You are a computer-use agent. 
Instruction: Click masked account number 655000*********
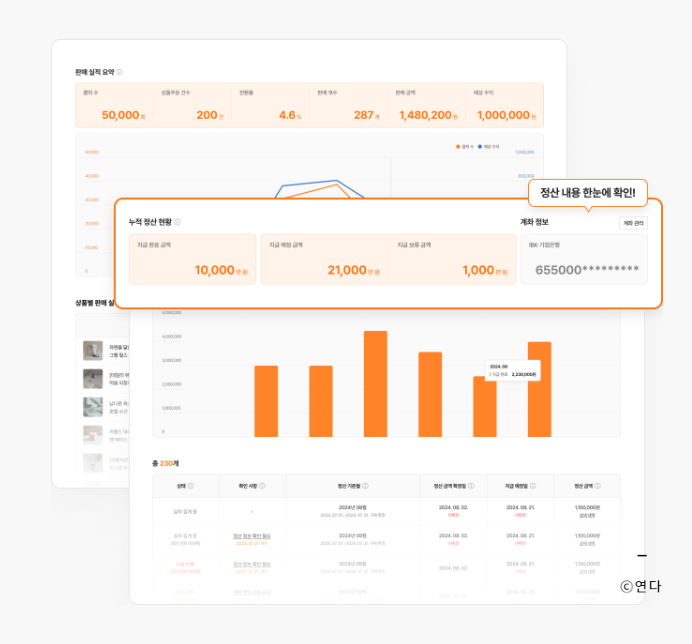pos(587,270)
